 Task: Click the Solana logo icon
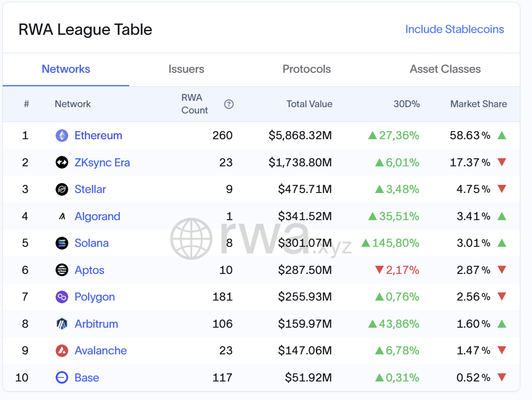pyautogui.click(x=62, y=243)
